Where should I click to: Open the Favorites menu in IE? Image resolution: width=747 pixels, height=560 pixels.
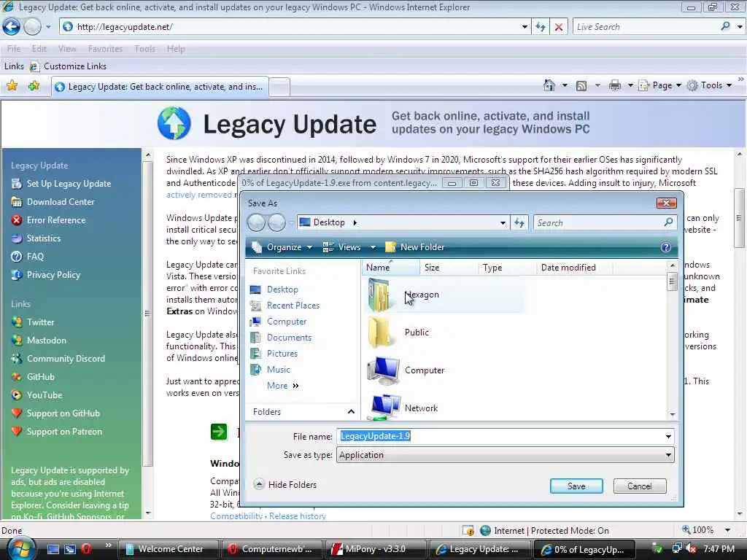105,49
